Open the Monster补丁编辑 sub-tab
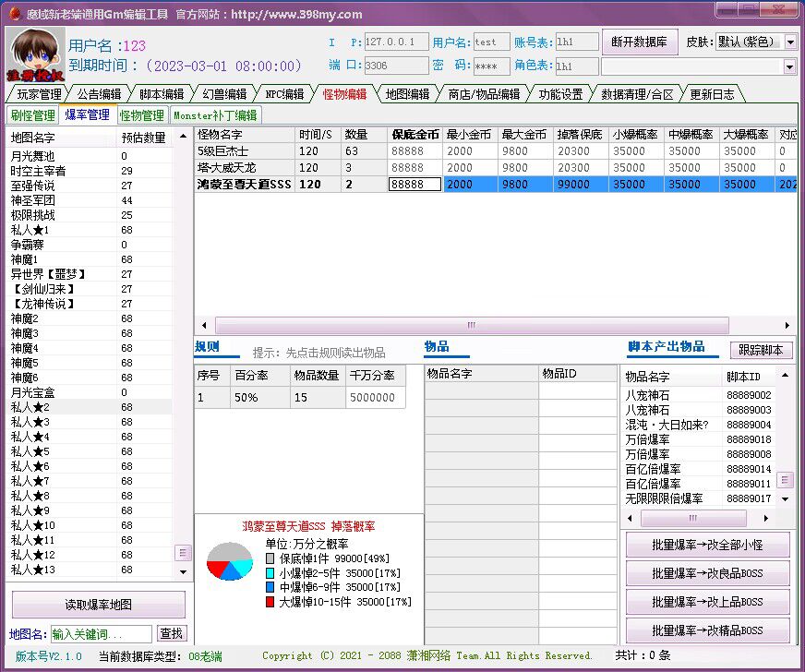This screenshot has width=805, height=672. tap(215, 115)
